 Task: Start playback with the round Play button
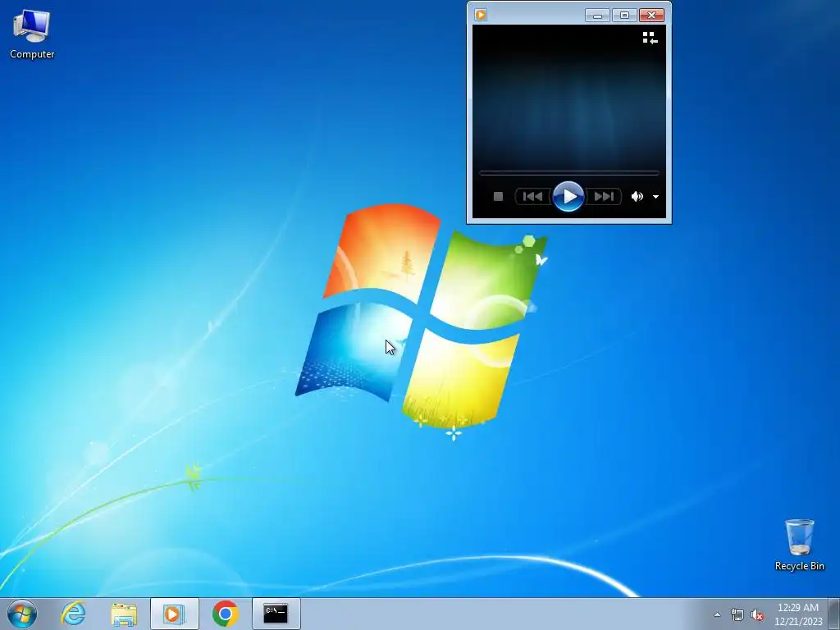pos(568,197)
